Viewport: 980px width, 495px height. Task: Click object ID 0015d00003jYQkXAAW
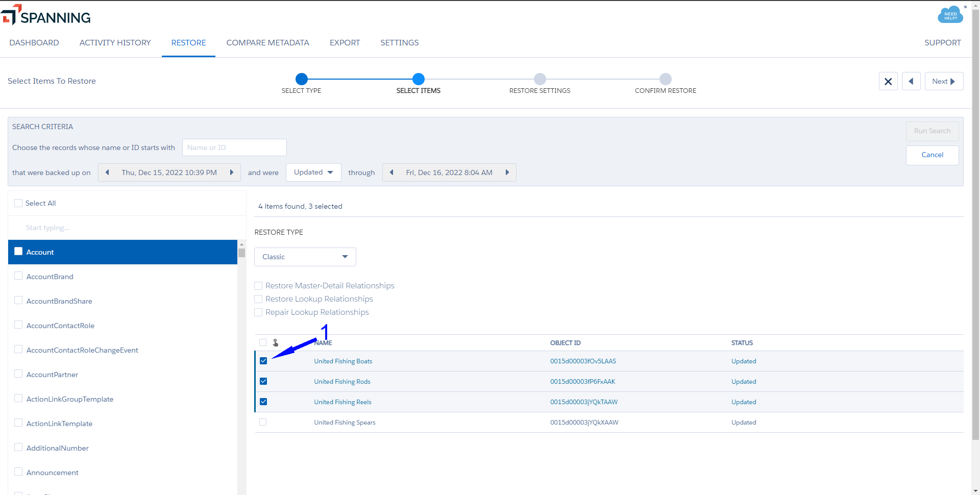pos(584,423)
